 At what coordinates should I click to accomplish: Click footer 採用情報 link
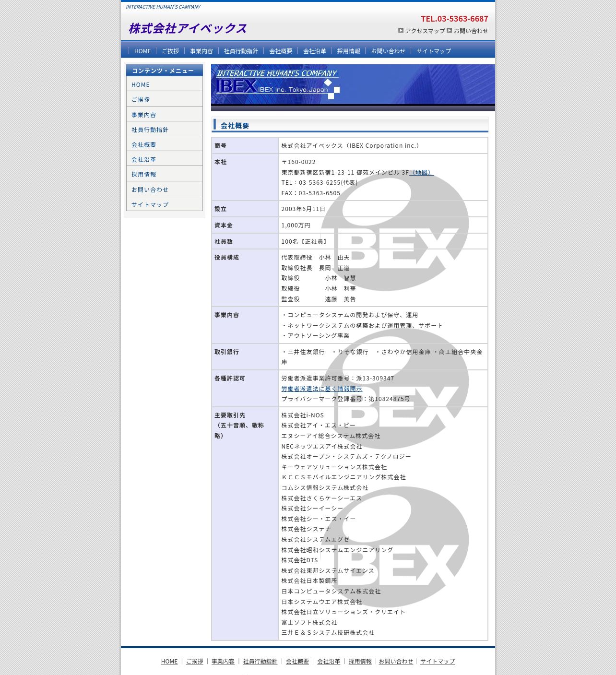(x=360, y=661)
